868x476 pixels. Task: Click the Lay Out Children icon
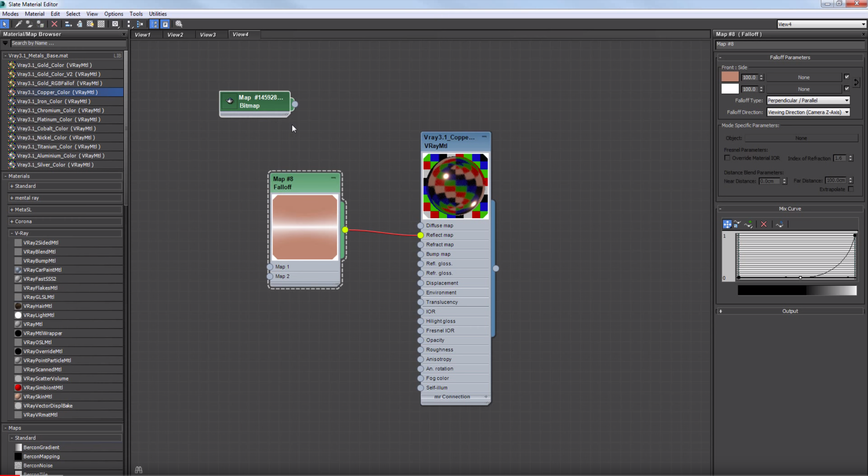click(x=140, y=24)
